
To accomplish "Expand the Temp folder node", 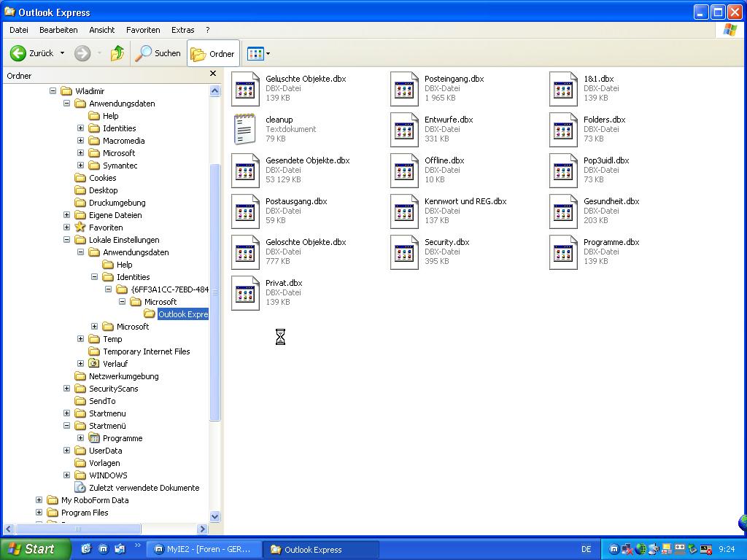I will 80,338.
